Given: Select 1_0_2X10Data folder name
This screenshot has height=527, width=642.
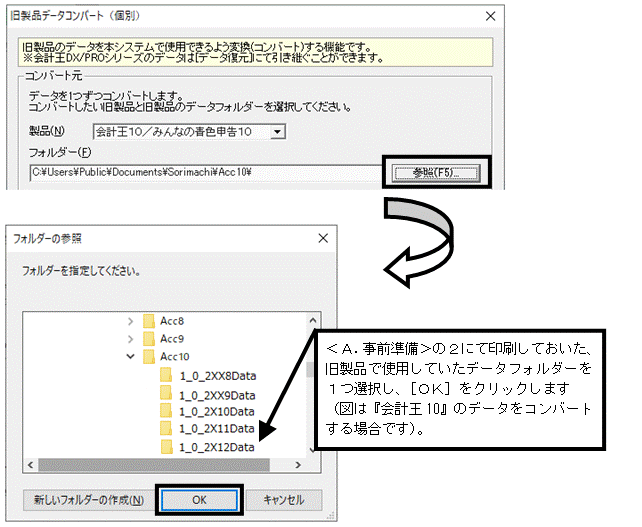Looking at the screenshot, I should [217, 412].
